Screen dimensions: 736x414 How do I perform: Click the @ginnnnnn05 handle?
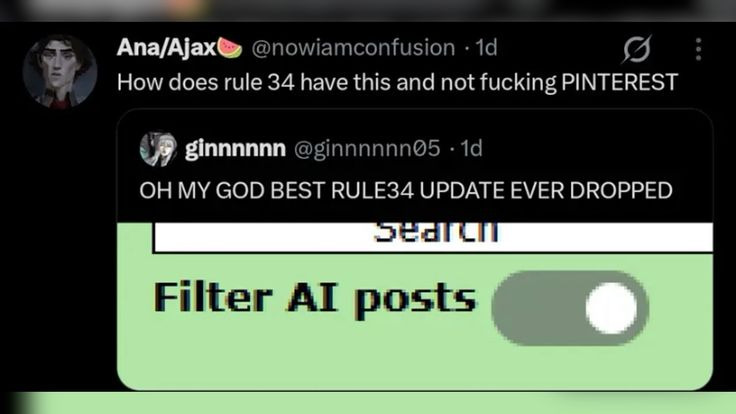click(x=367, y=149)
